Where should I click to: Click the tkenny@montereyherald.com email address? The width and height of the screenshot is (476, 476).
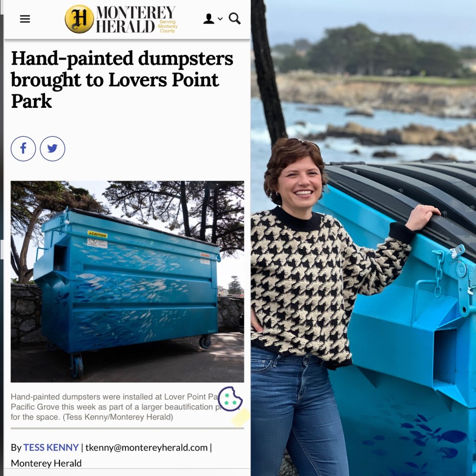146,448
